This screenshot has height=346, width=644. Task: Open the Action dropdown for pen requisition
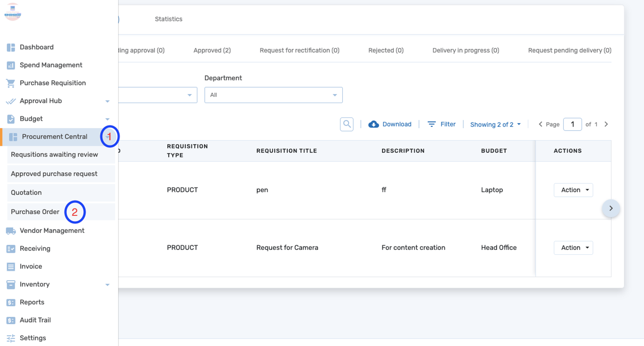pos(573,190)
